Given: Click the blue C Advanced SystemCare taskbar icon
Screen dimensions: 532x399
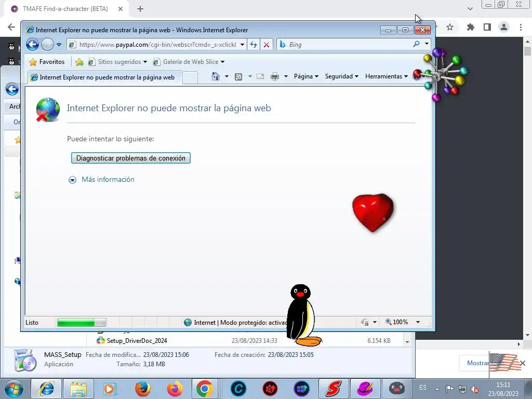Looking at the screenshot, I should 238,389.
